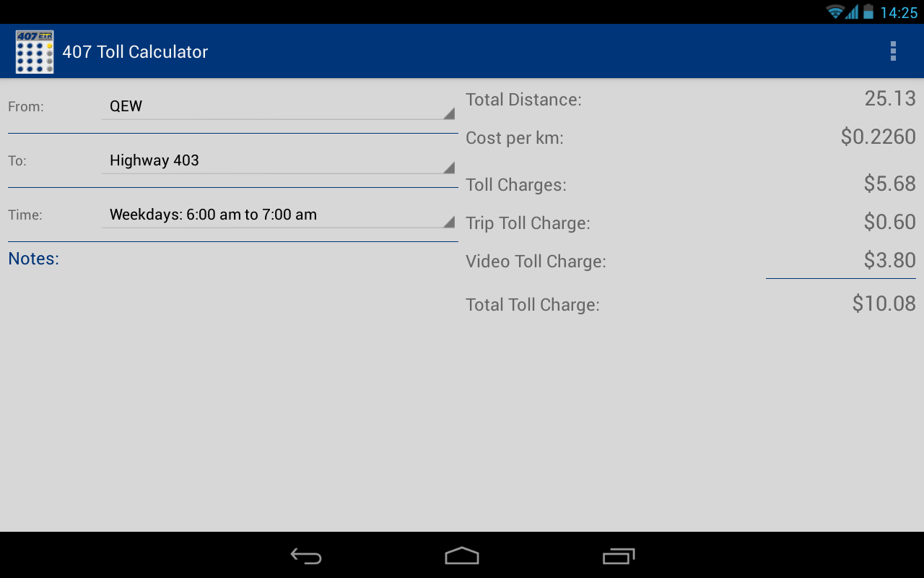Tap the 407 Toll Calculator title
The image size is (924, 578).
[135, 52]
